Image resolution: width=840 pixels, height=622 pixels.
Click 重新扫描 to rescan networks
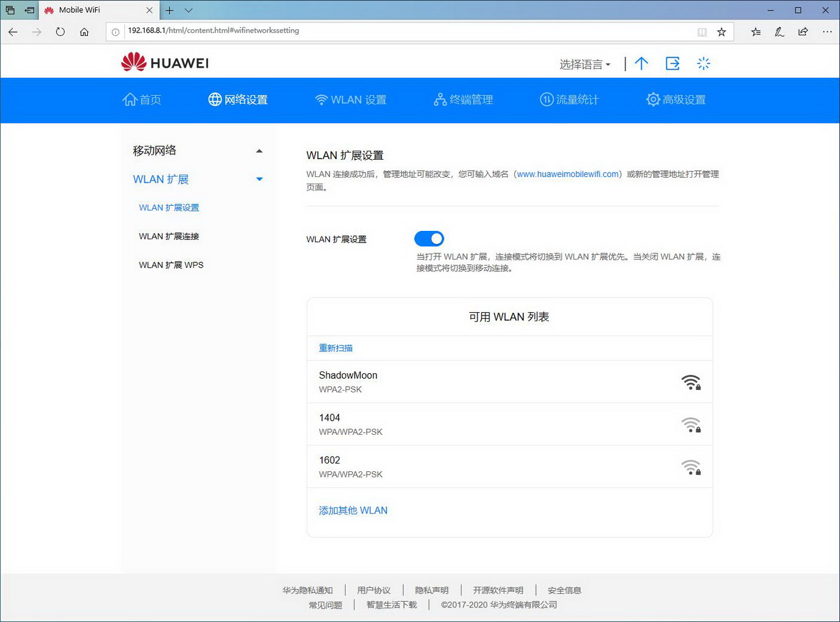coord(335,348)
